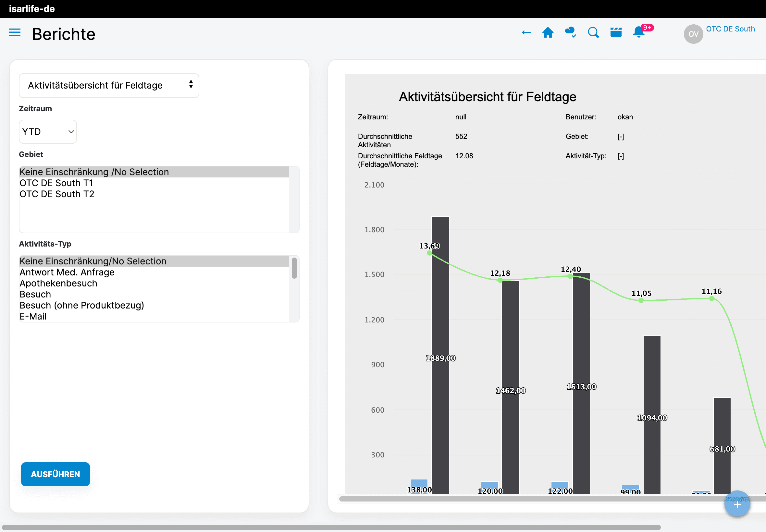
Task: Click the chart's horizontal scrollbar
Action: [534, 499]
